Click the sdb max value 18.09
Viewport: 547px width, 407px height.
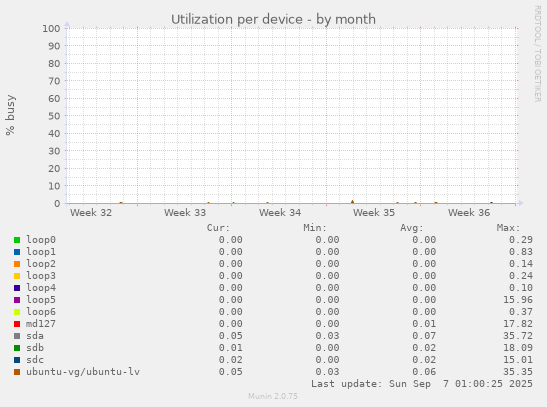[x=518, y=348]
